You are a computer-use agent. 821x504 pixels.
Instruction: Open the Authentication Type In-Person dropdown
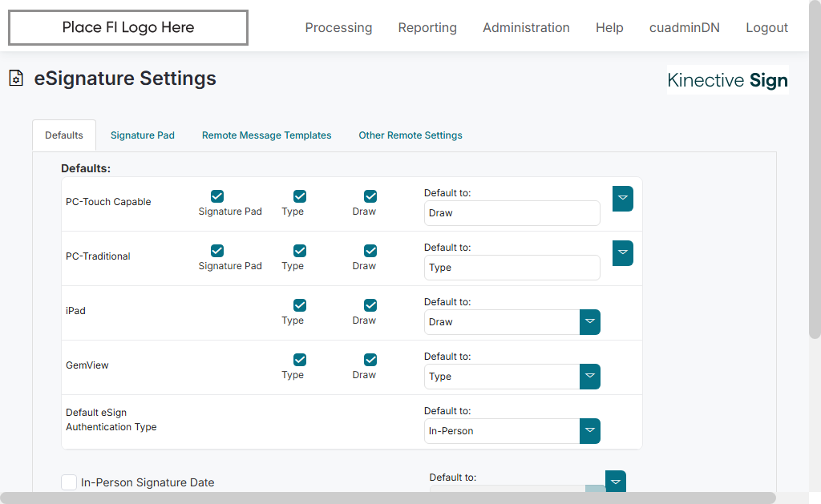[x=589, y=431]
